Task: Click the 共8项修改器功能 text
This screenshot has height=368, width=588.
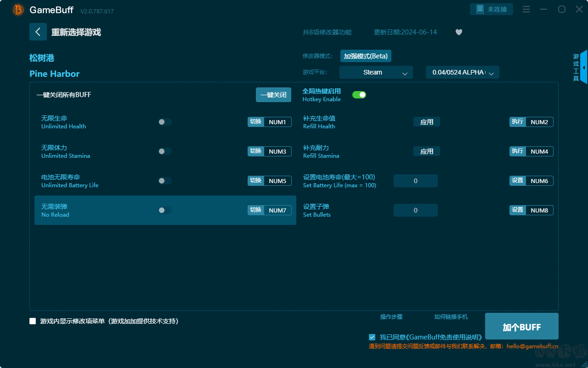Action: point(327,32)
